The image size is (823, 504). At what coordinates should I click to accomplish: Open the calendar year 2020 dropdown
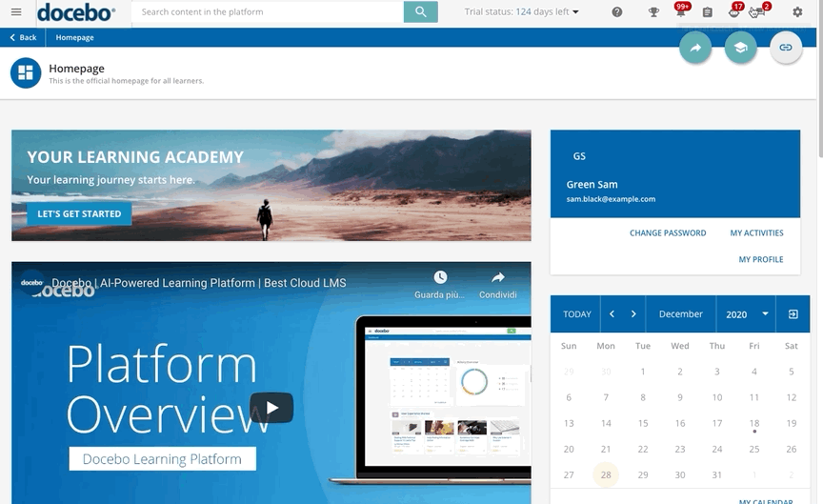click(x=748, y=314)
